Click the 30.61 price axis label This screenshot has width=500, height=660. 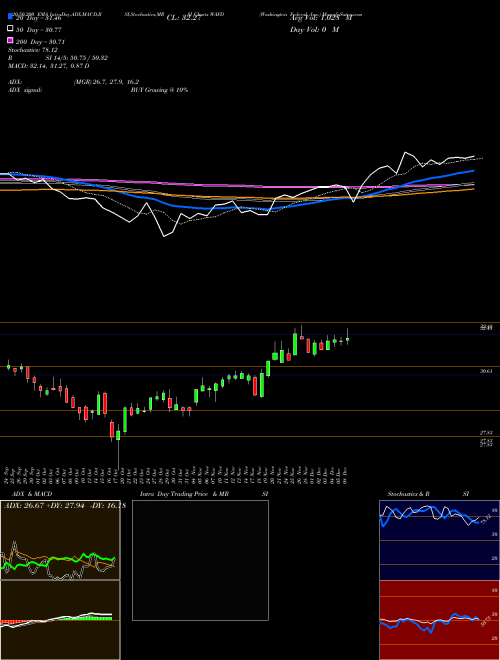pos(487,371)
